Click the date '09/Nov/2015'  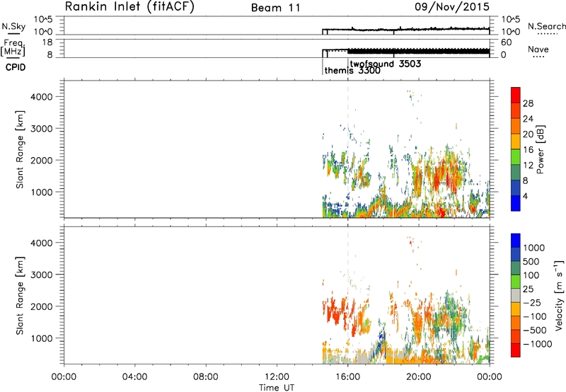pos(452,6)
